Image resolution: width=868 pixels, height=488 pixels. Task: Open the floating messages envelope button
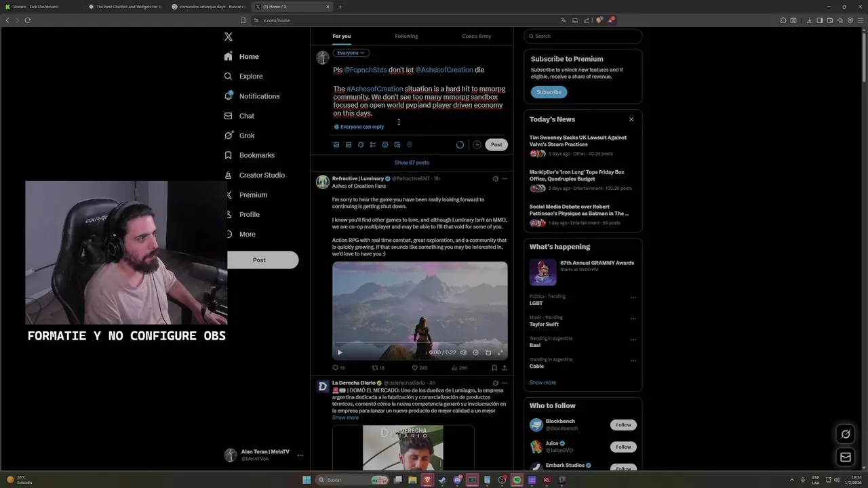pyautogui.click(x=846, y=457)
